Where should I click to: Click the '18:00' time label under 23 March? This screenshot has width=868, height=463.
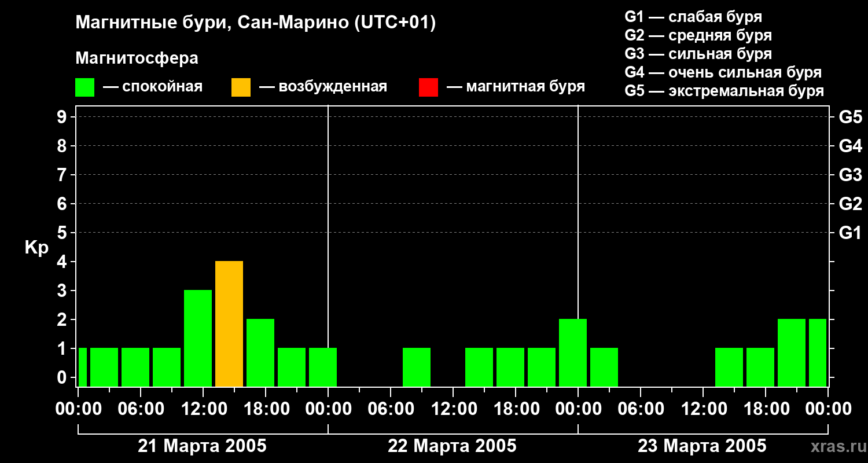pyautogui.click(x=766, y=409)
